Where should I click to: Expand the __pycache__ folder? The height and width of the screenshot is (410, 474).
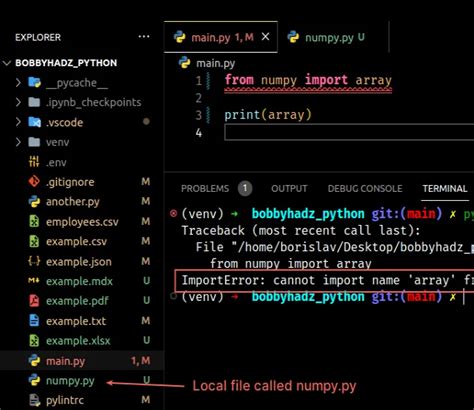(18, 82)
